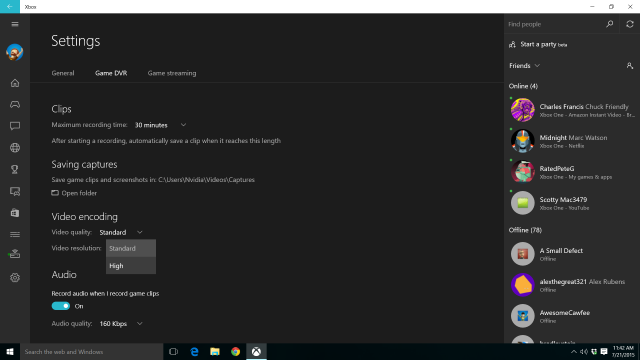The width and height of the screenshot is (640, 360).
Task: Show hidden system tray icons
Action: point(573,352)
